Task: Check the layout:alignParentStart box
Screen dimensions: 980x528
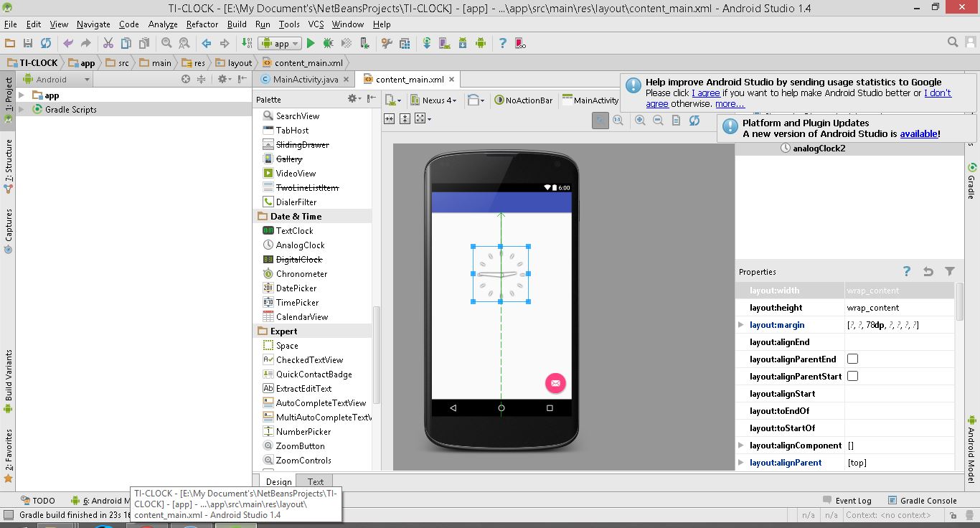Action: [852, 377]
